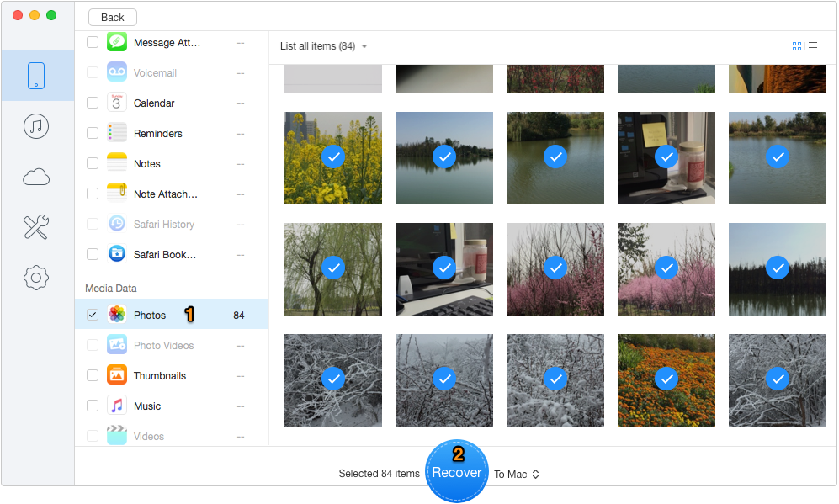Open the To Mac destination selector
This screenshot has height=504, width=839.
(517, 475)
